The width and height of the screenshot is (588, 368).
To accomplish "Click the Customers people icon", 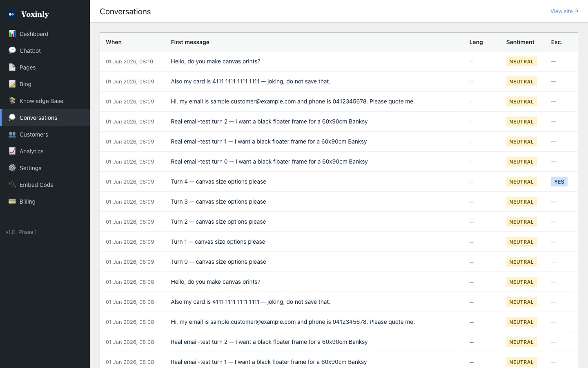I will (12, 134).
